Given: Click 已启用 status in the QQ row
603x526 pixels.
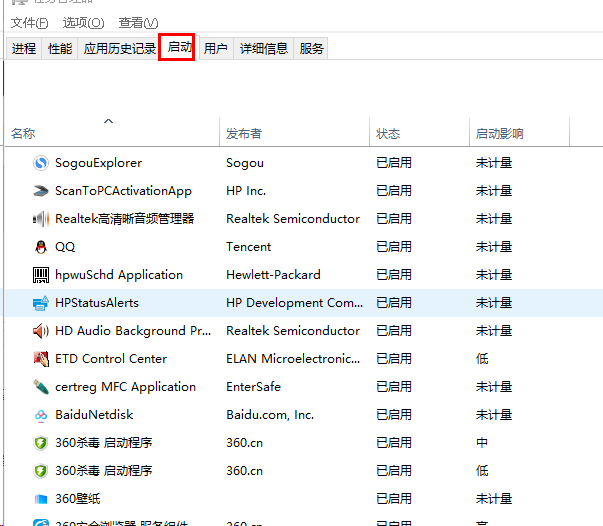Looking at the screenshot, I should click(x=394, y=247).
